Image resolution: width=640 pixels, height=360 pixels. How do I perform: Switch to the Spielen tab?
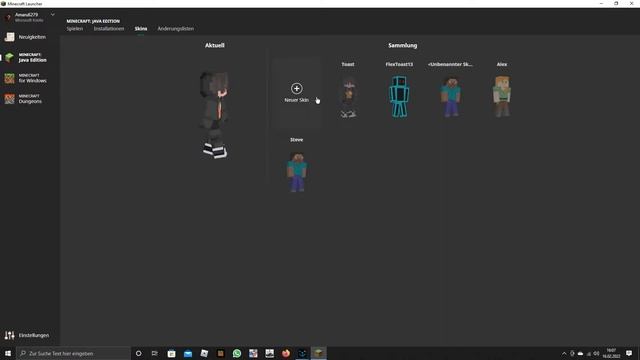point(75,29)
